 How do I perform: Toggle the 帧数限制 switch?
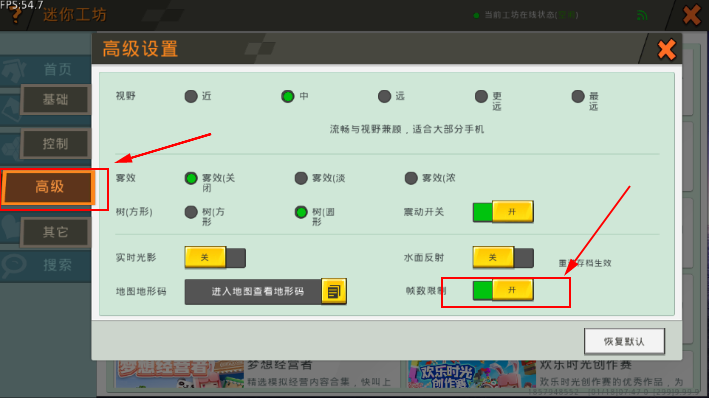[503, 290]
